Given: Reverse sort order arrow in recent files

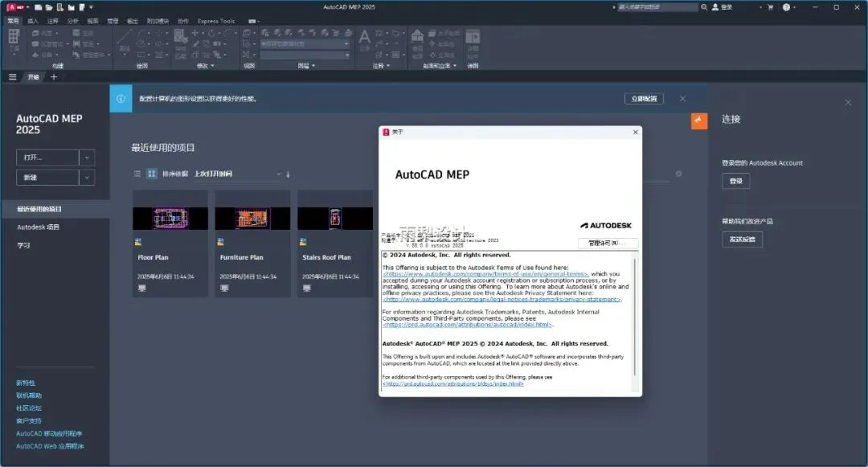Looking at the screenshot, I should [x=288, y=174].
